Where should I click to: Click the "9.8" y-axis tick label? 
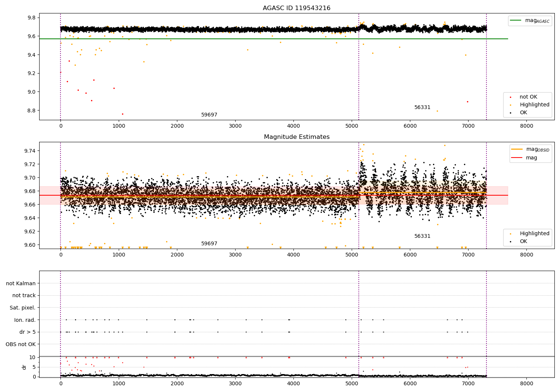click(31, 18)
